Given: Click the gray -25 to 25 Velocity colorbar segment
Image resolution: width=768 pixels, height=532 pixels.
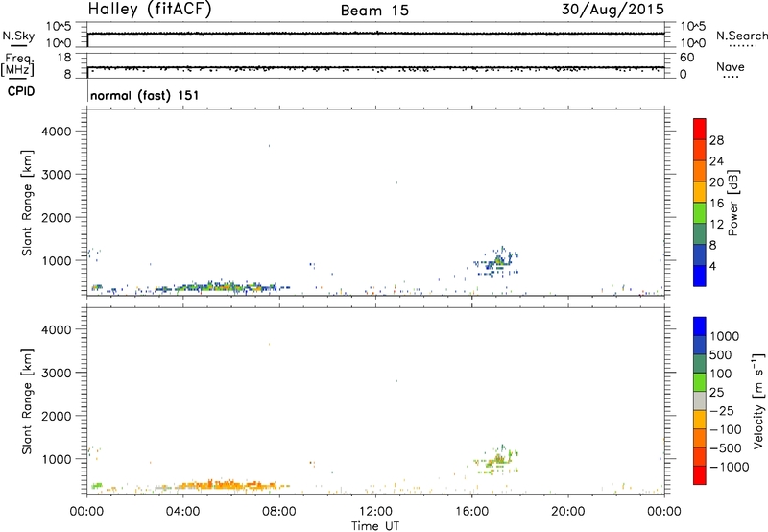Looking at the screenshot, I should (x=700, y=400).
